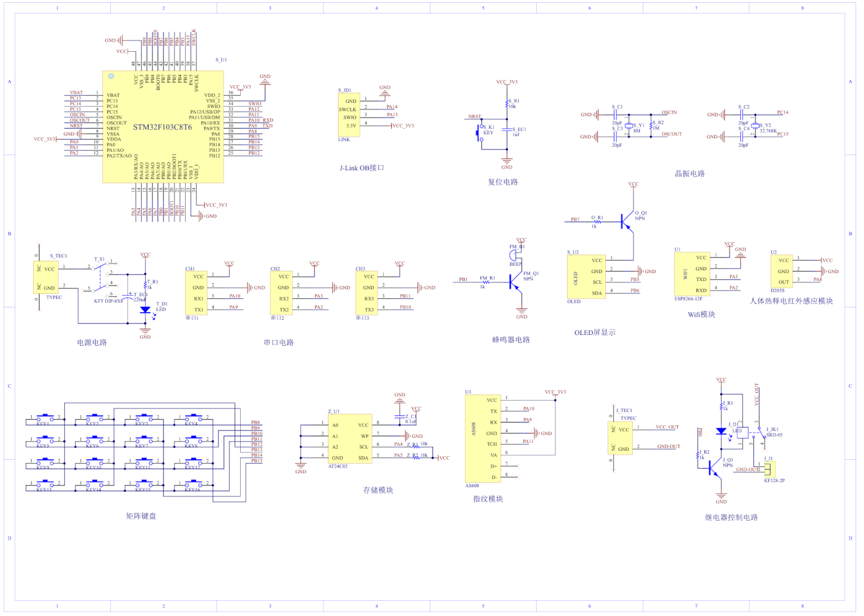Click the '人体热释电红外感应模块' caption
Viewport: 864px width, 616px height.
791,301
